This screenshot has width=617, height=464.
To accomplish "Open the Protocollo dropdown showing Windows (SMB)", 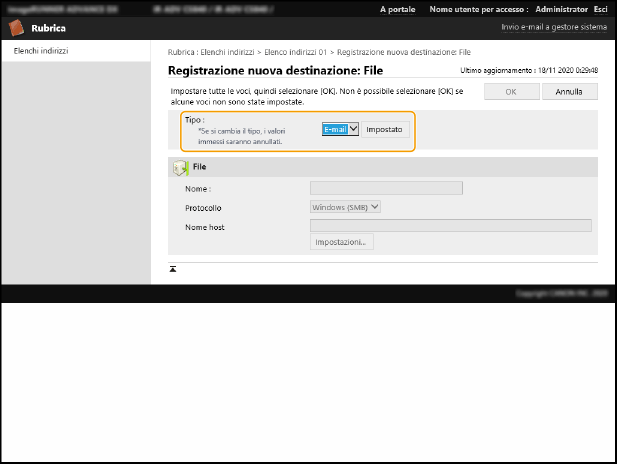I will click(345, 207).
